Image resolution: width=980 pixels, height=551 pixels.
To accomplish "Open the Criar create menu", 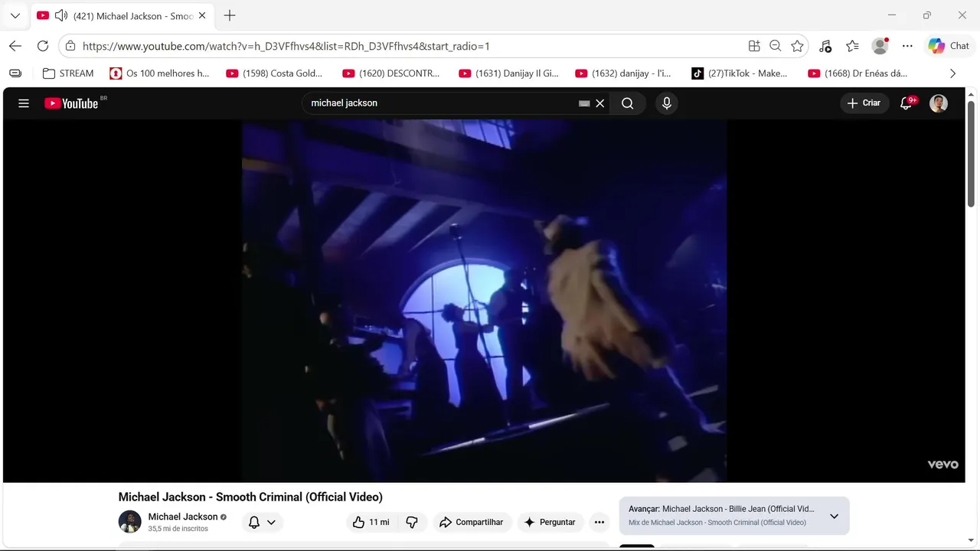I will click(x=864, y=103).
